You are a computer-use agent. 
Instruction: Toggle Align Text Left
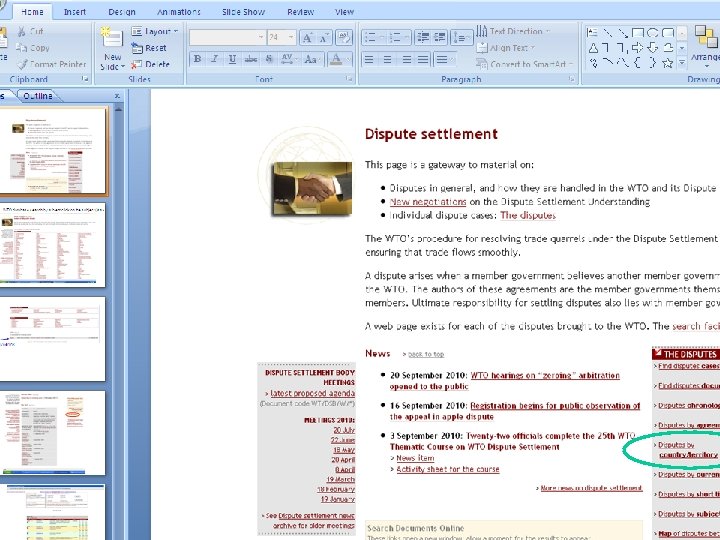(x=369, y=59)
